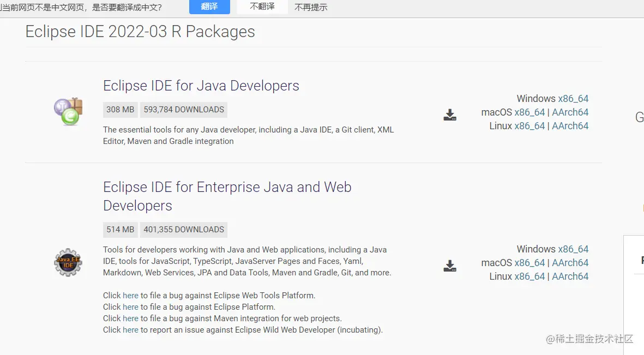The image size is (644, 355).
Task: Download Windows x86_64 for Enterprise Java package
Action: pos(573,249)
